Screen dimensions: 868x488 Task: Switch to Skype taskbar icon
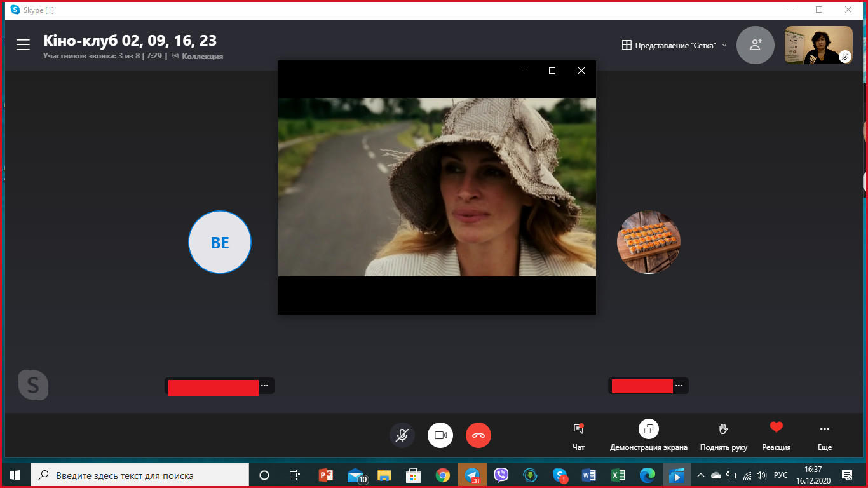pyautogui.click(x=560, y=475)
